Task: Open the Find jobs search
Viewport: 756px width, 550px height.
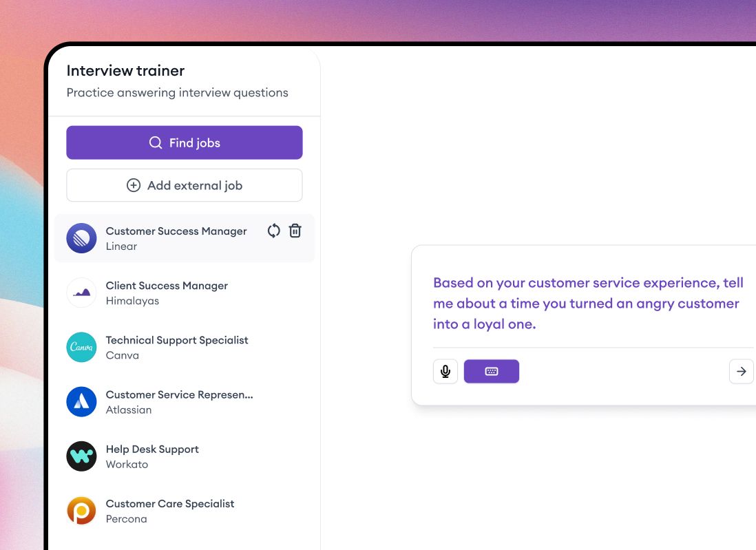Action: (x=184, y=142)
